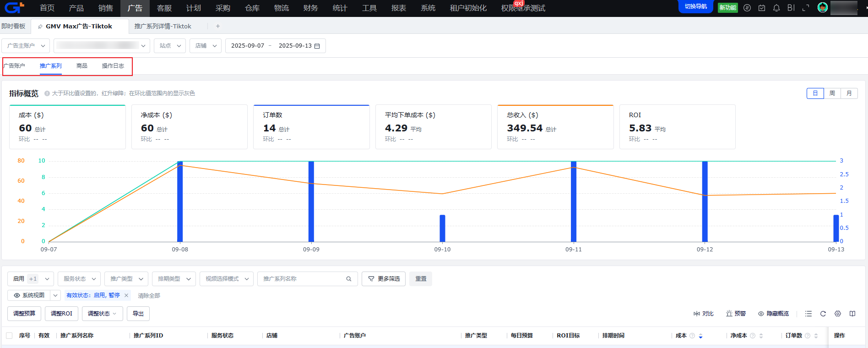Open the notification bell in the top bar
The image size is (868, 348).
pyautogui.click(x=776, y=8)
